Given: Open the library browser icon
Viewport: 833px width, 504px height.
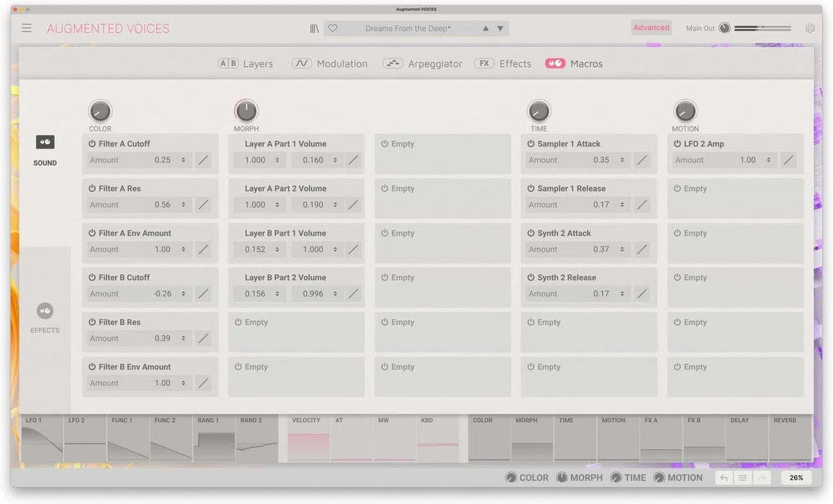Looking at the screenshot, I should [x=314, y=27].
